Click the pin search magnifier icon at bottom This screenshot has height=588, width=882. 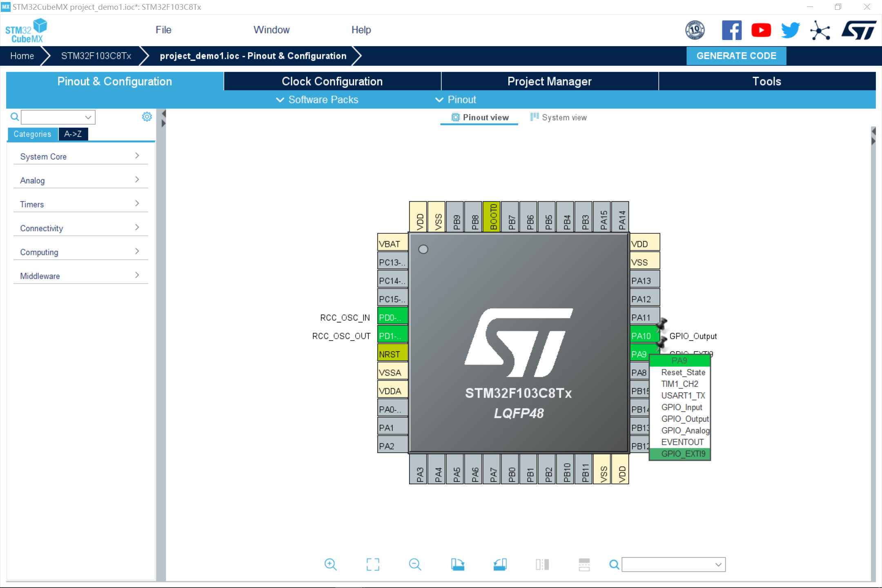pos(614,565)
